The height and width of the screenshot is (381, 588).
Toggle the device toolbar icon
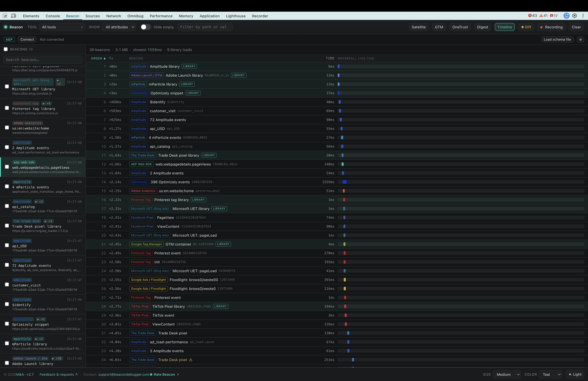(x=14, y=16)
